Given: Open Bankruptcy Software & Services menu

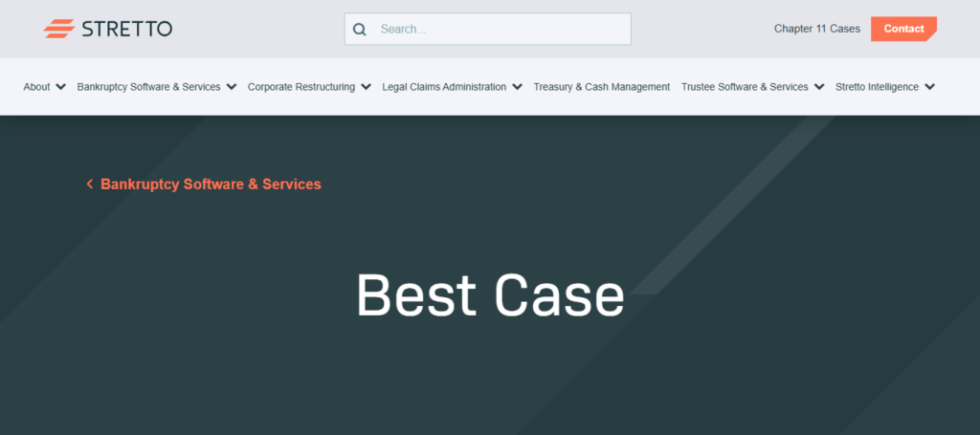Looking at the screenshot, I should point(148,87).
